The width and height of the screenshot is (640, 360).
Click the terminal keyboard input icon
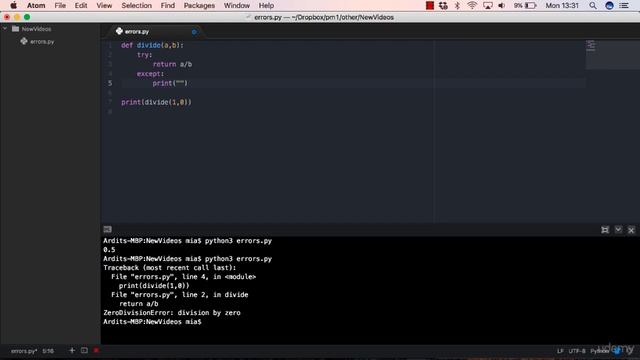tap(107, 229)
